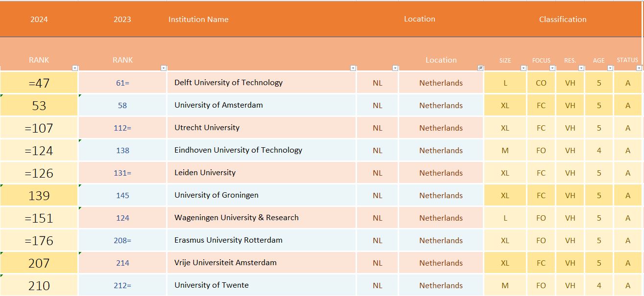Click the Classification header cell
644x296 pixels.
click(563, 20)
